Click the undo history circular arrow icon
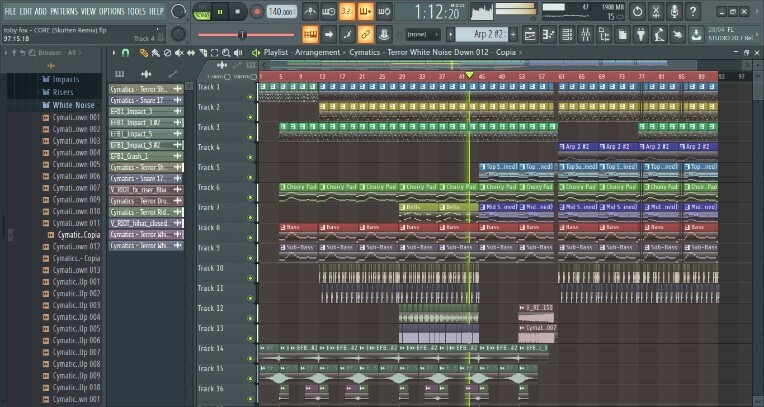 [637, 11]
